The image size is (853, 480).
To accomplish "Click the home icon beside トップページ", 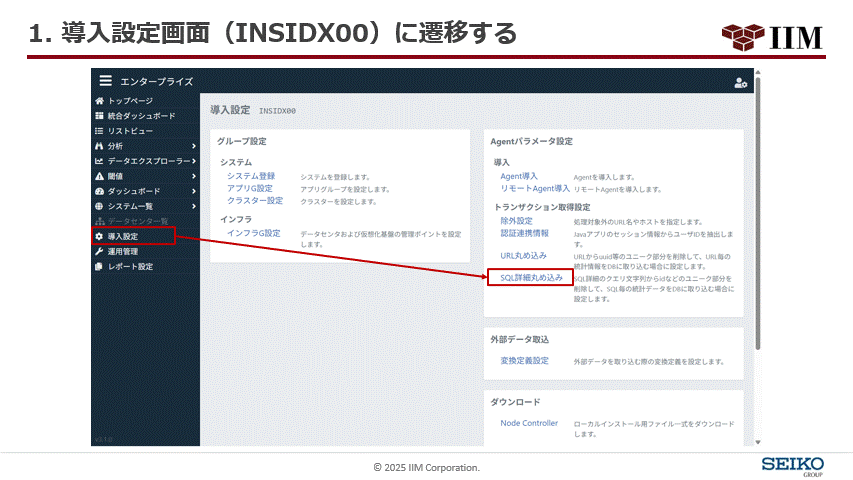I will click(99, 101).
